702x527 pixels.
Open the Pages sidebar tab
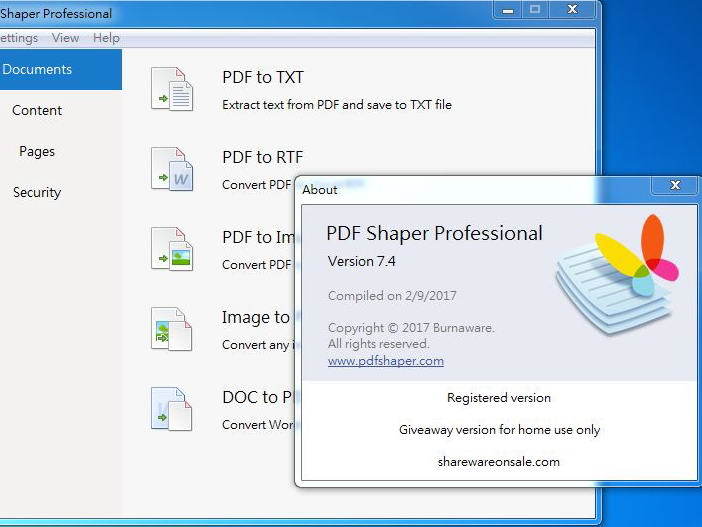click(x=37, y=151)
